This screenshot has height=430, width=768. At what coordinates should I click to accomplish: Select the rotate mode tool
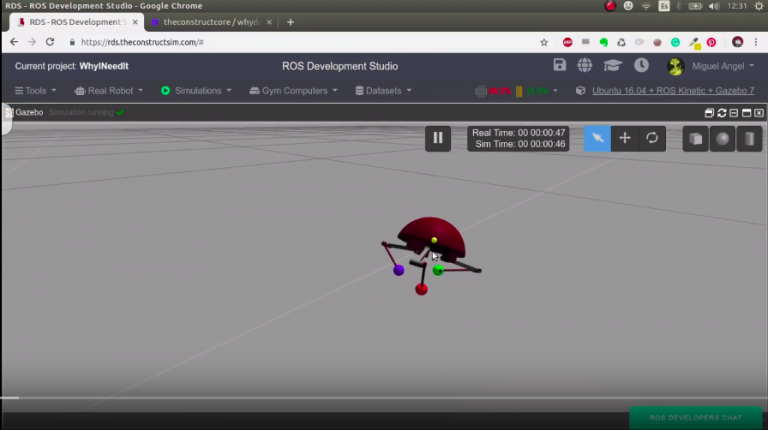(x=652, y=139)
